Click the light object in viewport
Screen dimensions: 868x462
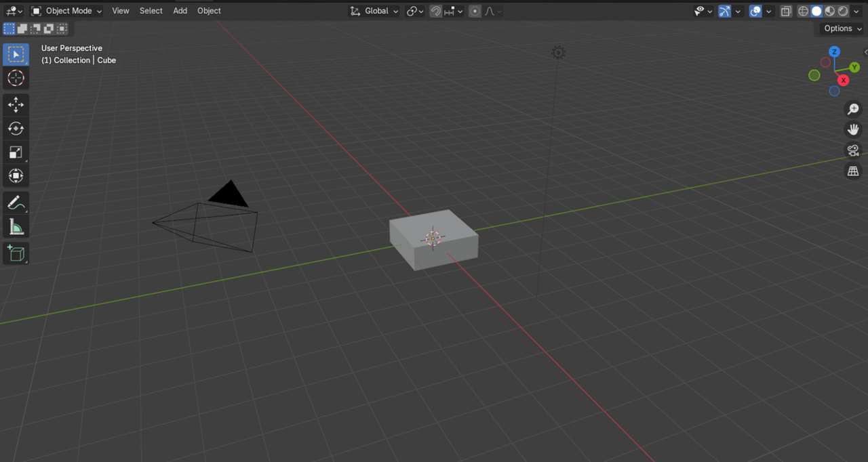pos(558,53)
